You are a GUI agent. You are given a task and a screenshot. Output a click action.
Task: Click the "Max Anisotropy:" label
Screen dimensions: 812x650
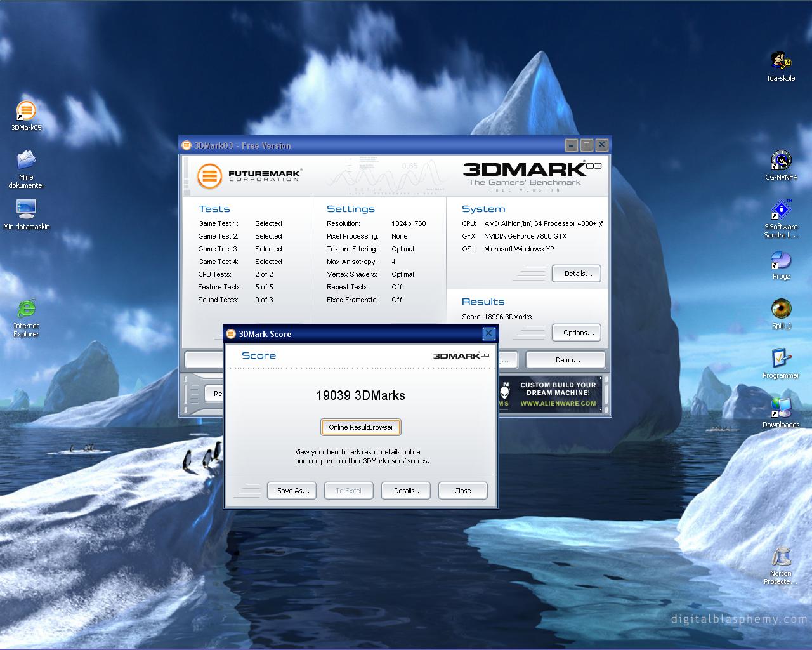[x=351, y=262]
